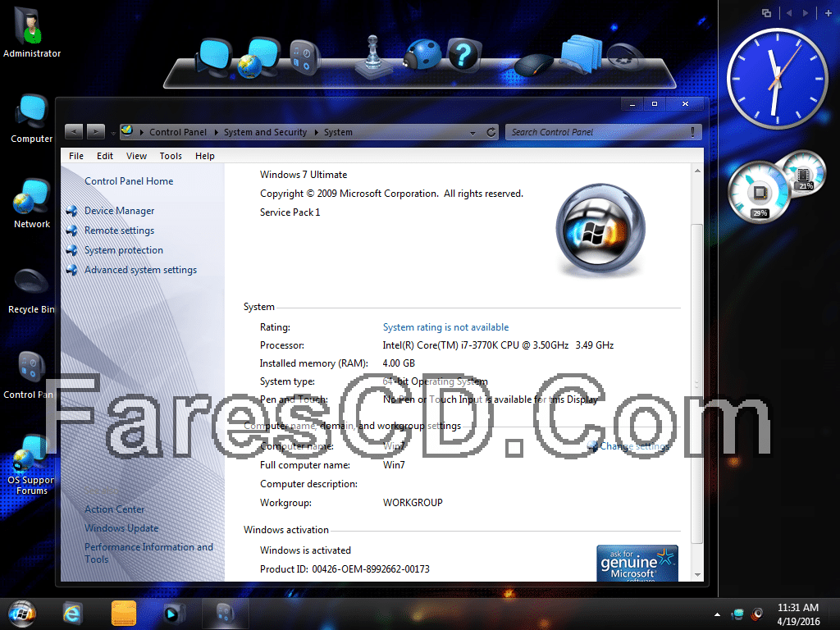Launch Internet Explorer from the taskbar
Screen dimensions: 840x630
72,614
